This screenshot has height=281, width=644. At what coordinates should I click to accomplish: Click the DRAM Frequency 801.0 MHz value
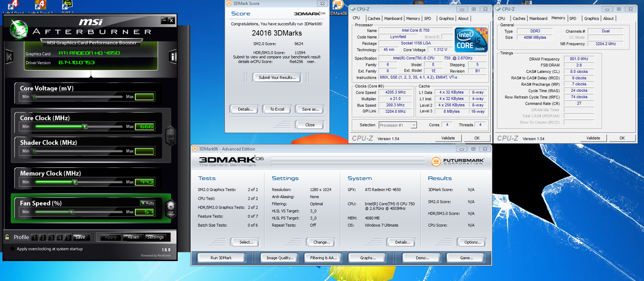pos(579,59)
